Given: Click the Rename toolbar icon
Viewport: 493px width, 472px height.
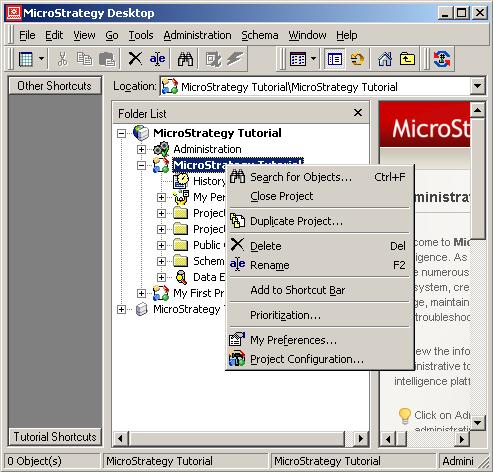Looking at the screenshot, I should pyautogui.click(x=157, y=59).
